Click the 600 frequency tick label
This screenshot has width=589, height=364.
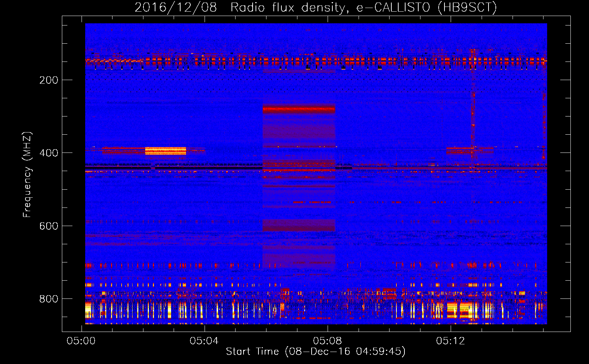(x=49, y=226)
